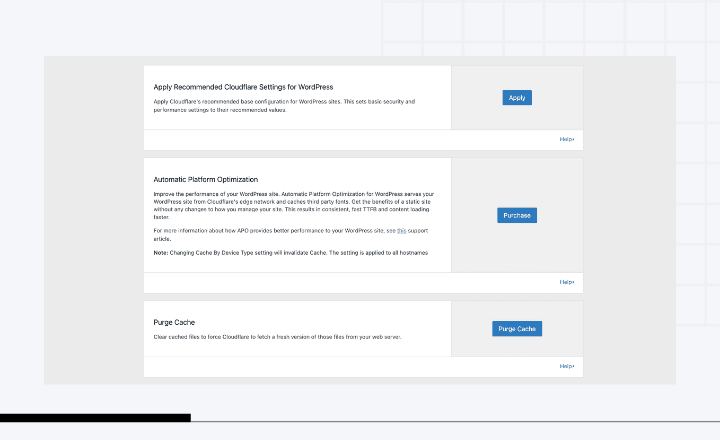Click the Apply button for recommended settings
The image size is (720, 440).
(517, 97)
